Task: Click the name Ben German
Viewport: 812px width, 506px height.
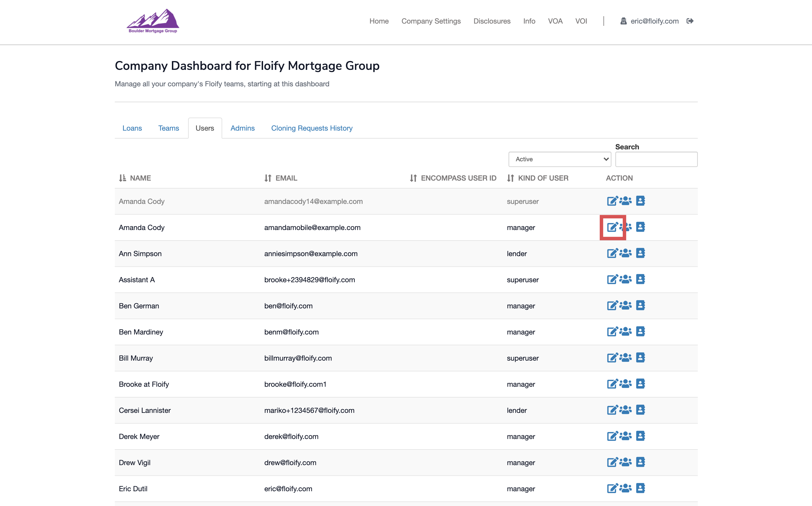Action: 139,306
